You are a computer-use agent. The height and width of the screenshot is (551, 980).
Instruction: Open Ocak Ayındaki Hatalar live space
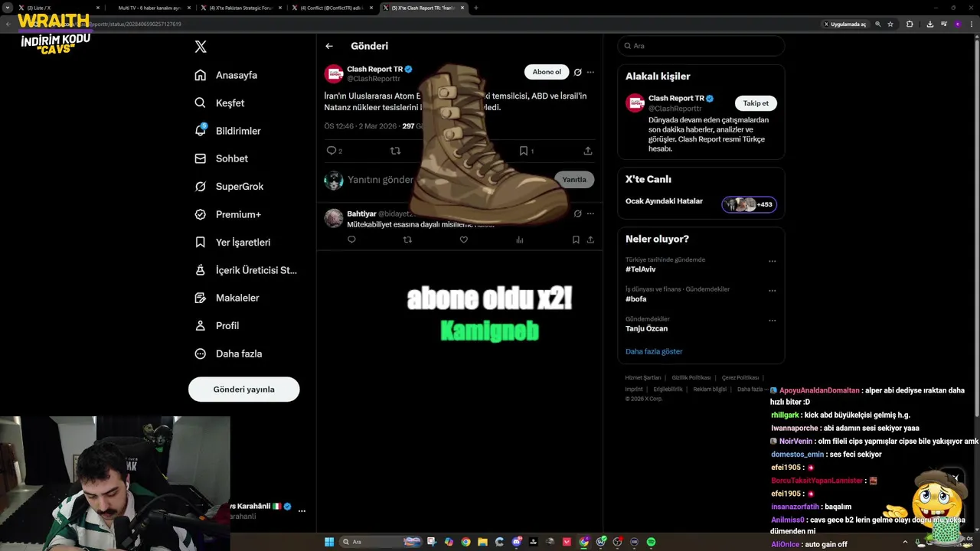[664, 201]
